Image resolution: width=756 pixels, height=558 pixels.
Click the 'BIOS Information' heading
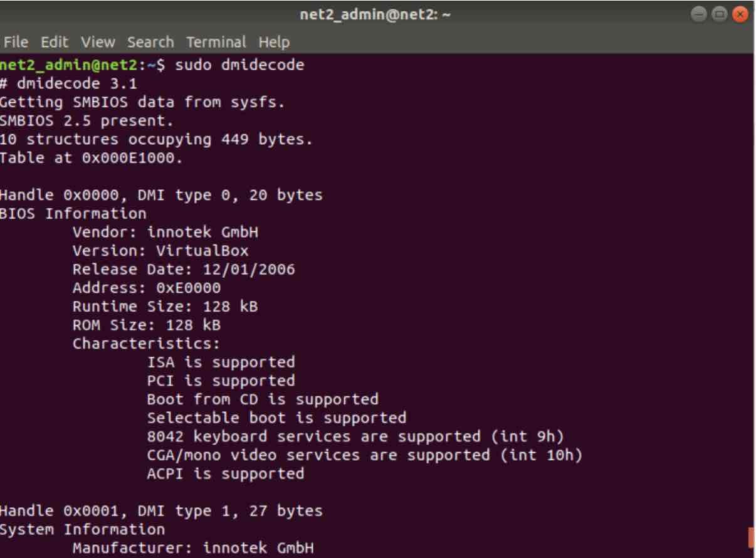click(73, 214)
